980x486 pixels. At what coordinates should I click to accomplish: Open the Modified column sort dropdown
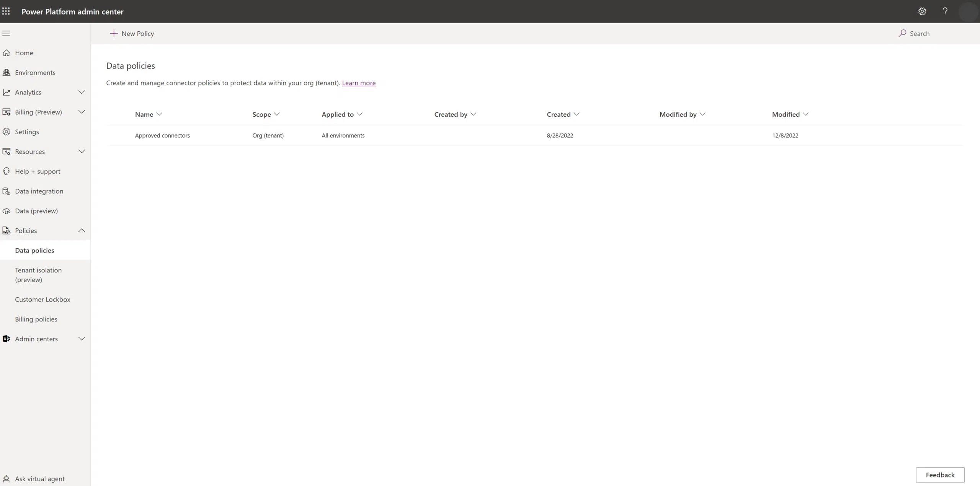[x=805, y=114]
